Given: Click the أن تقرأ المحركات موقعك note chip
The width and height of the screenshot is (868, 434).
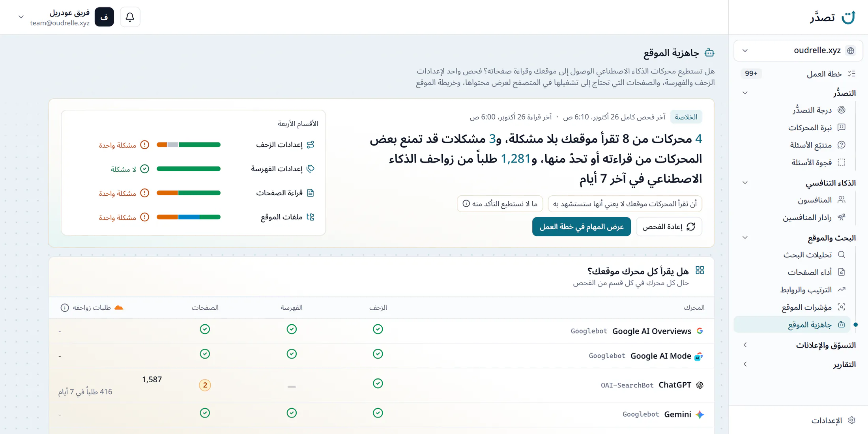Looking at the screenshot, I should pos(625,204).
